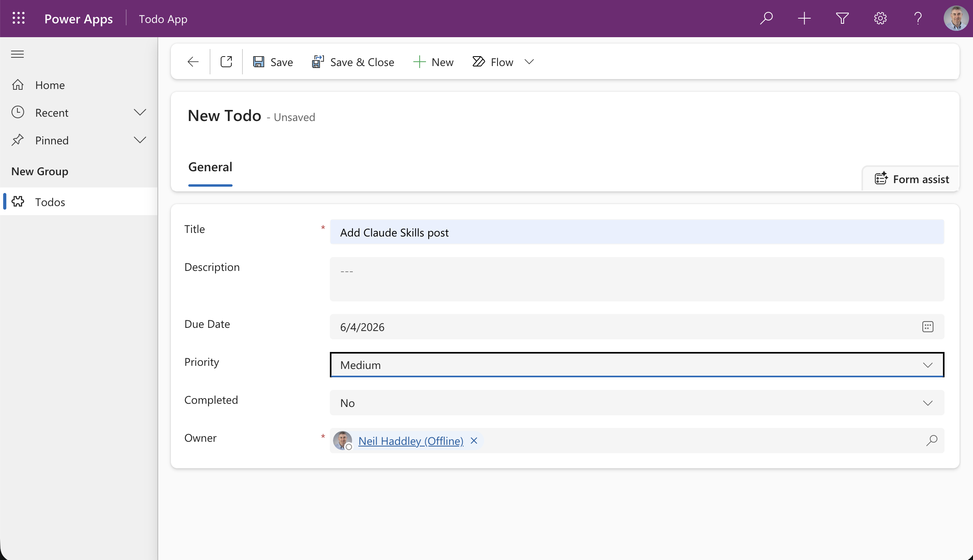Go back using the arrow icon
This screenshot has height=560, width=973.
pos(193,62)
